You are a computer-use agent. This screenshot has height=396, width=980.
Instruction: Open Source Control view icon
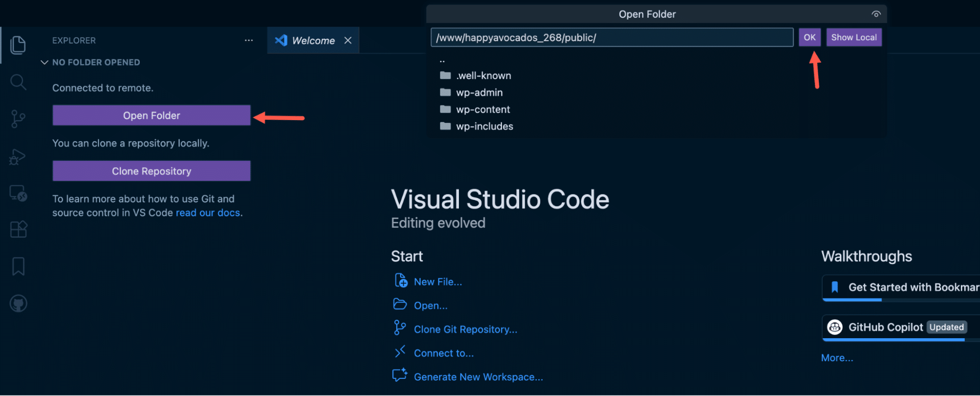click(18, 119)
